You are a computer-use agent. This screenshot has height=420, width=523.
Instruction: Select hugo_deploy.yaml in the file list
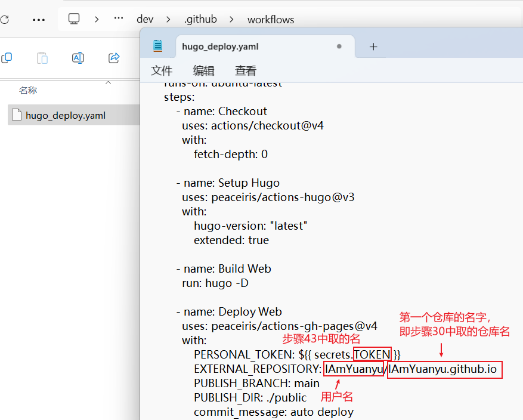click(x=66, y=115)
